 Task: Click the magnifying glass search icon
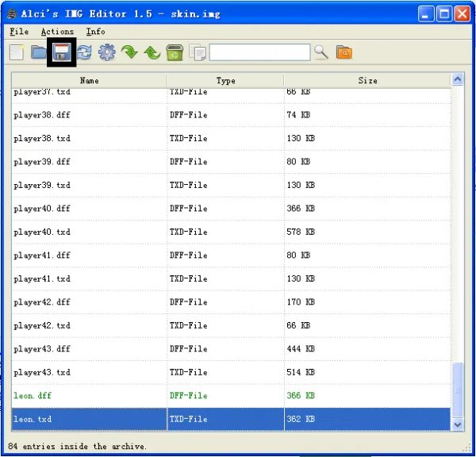coord(321,52)
